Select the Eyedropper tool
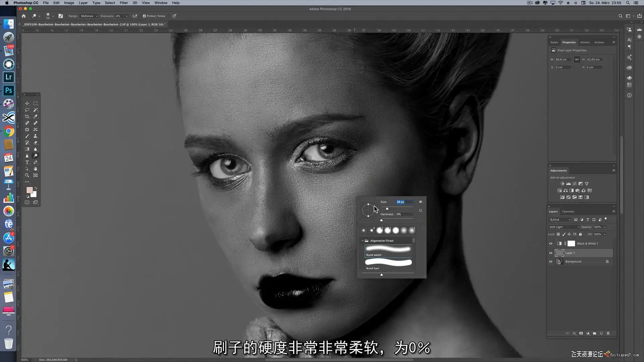Viewport: 644px width, 362px height. click(36, 117)
